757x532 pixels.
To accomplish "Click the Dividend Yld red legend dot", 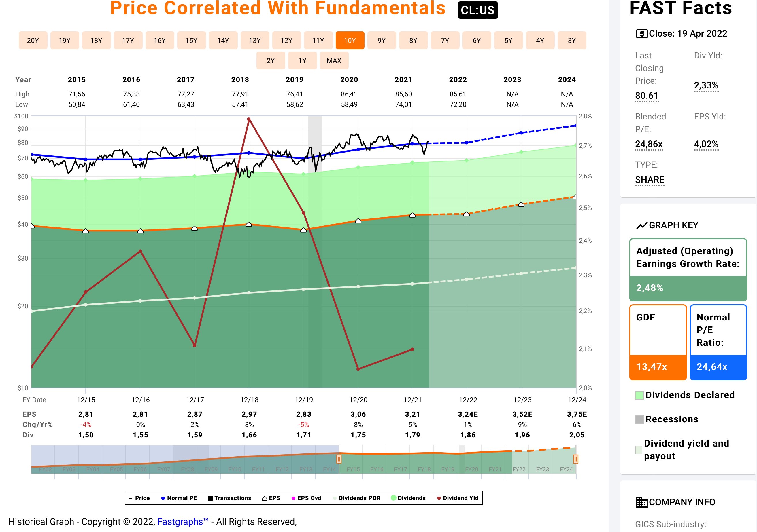I will [439, 498].
